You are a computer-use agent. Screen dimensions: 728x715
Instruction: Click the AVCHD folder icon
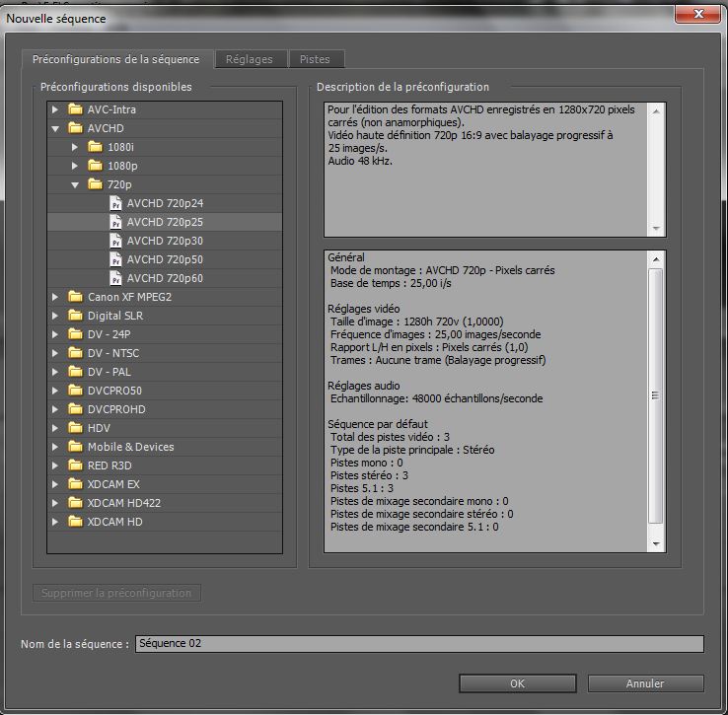point(75,127)
